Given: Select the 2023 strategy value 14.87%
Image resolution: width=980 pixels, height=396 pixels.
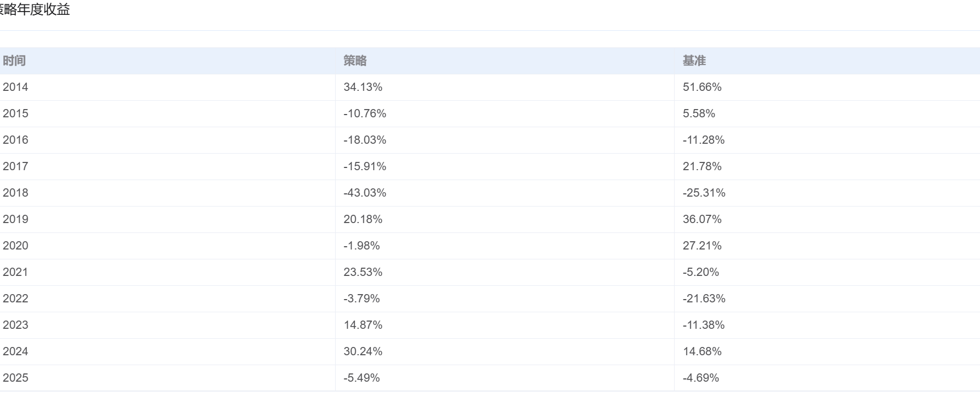Looking at the screenshot, I should 363,325.
